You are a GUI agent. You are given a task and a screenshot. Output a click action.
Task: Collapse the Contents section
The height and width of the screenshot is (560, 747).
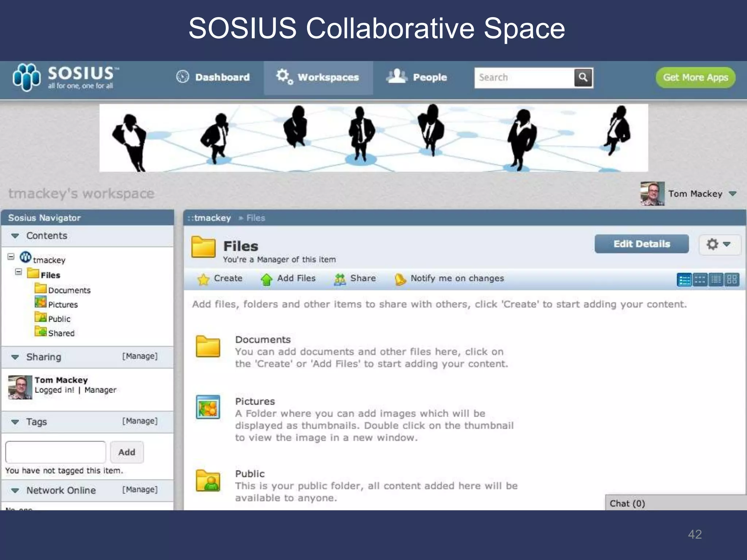pos(15,236)
